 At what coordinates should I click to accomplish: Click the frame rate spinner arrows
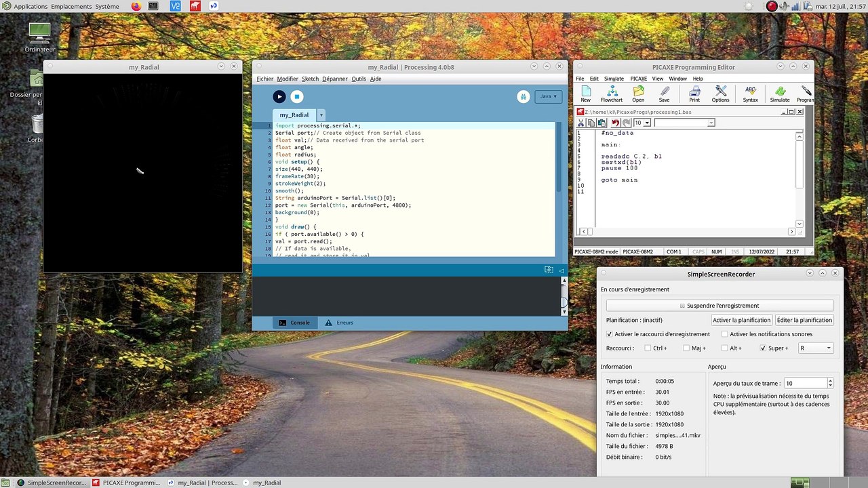pos(830,384)
